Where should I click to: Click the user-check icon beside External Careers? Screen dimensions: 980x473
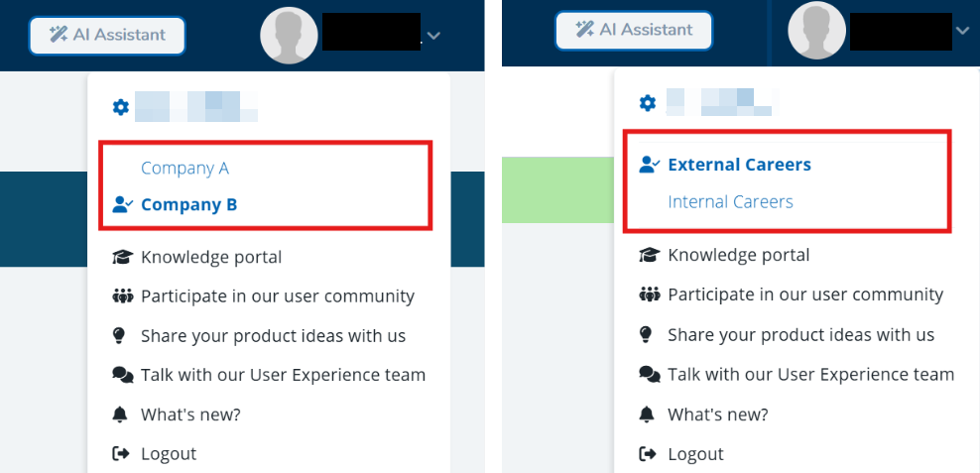point(650,165)
